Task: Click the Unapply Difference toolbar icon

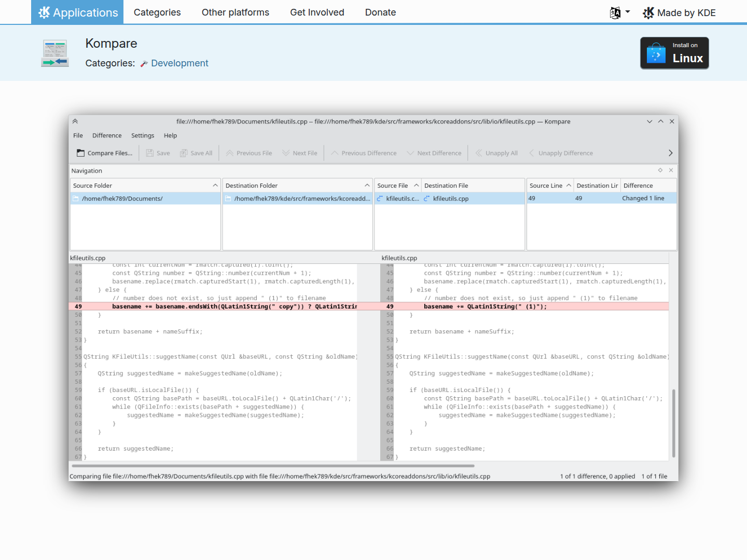Action: (x=532, y=153)
